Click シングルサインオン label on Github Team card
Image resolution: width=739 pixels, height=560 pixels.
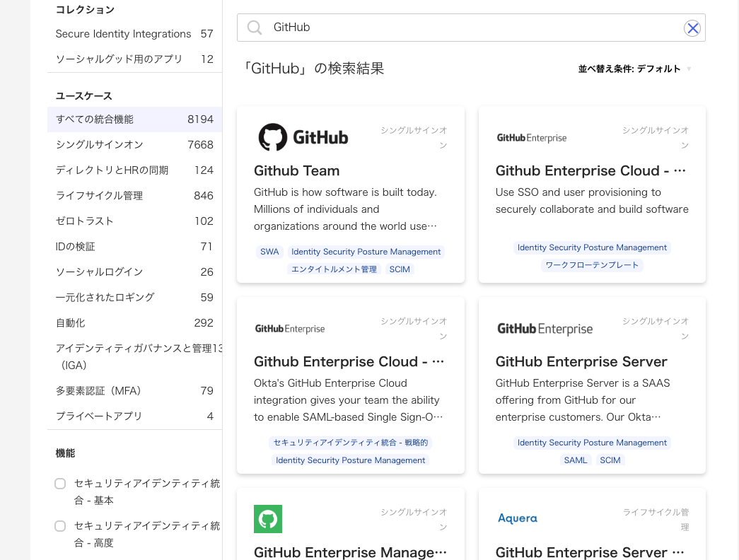[x=414, y=138]
